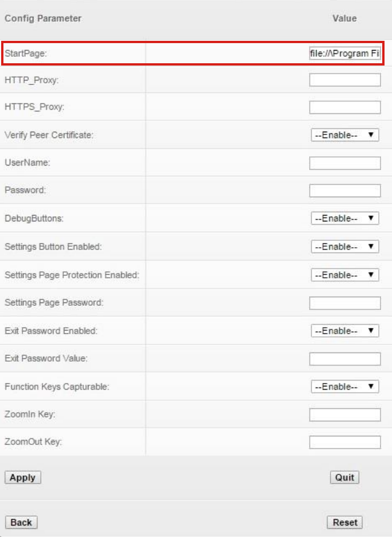This screenshot has height=537, width=392.
Task: Click the Config Parameter column header
Action: [x=43, y=18]
